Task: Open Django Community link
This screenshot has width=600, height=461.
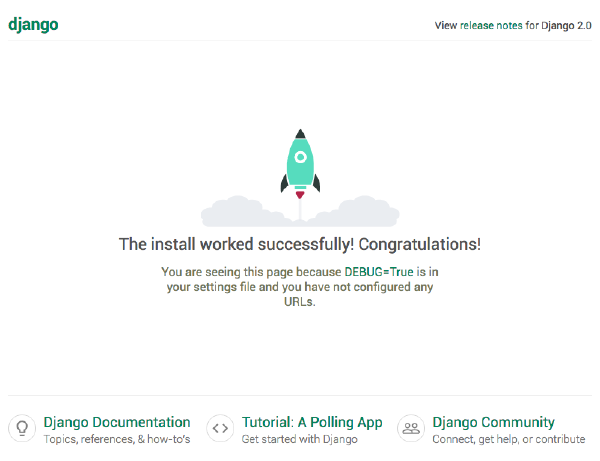Action: pyautogui.click(x=493, y=422)
